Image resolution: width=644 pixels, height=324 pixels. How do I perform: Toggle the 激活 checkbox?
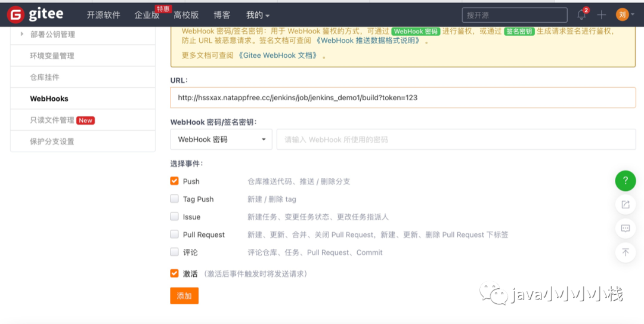click(x=175, y=273)
